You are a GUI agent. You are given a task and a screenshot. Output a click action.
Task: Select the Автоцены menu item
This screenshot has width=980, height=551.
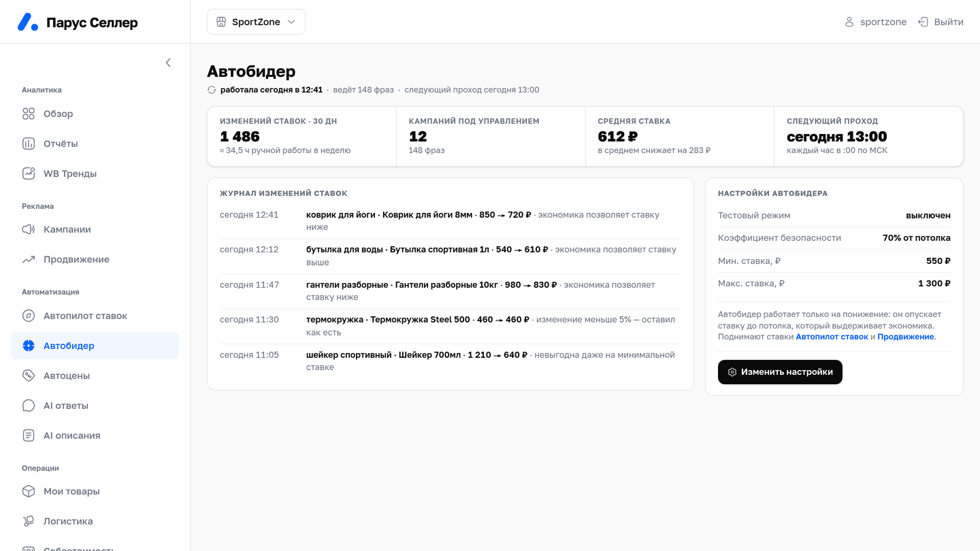[95, 375]
